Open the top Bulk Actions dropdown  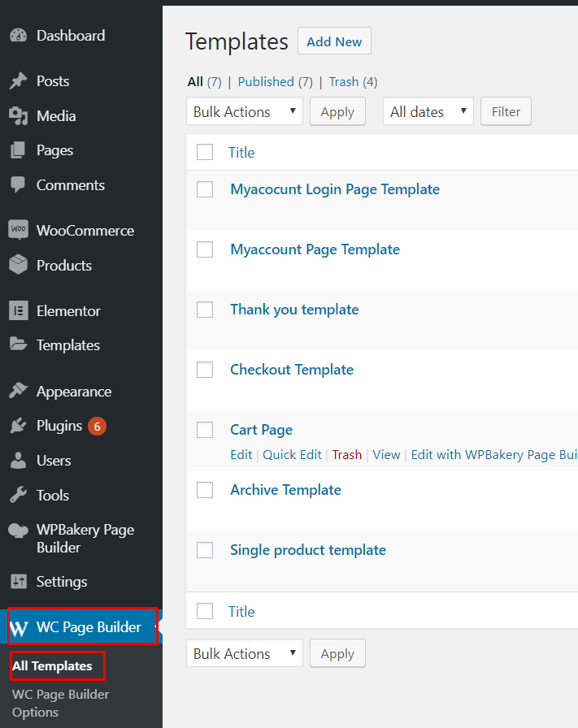[245, 111]
